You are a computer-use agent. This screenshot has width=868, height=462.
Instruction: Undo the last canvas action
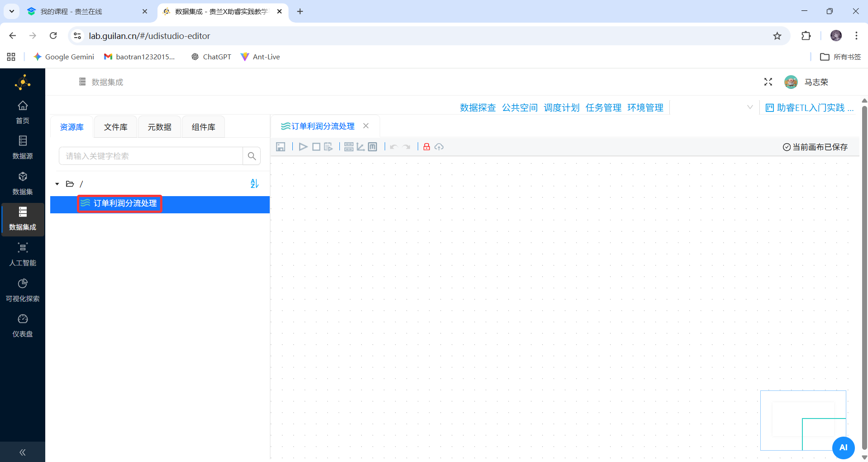(393, 146)
